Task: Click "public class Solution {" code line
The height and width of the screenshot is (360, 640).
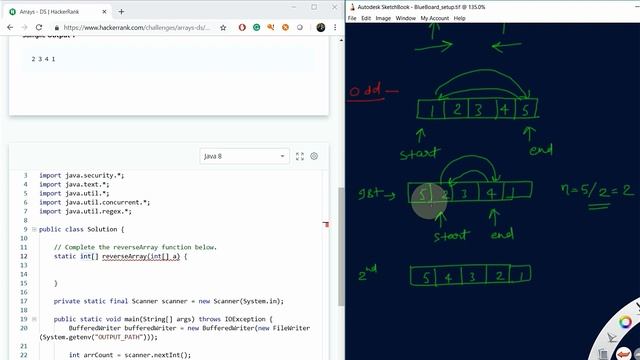Action: (82, 229)
